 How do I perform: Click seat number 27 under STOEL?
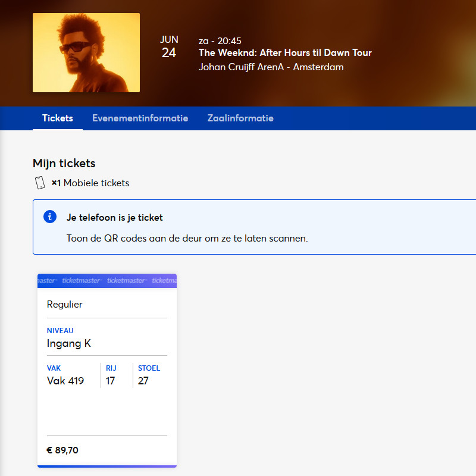point(143,381)
